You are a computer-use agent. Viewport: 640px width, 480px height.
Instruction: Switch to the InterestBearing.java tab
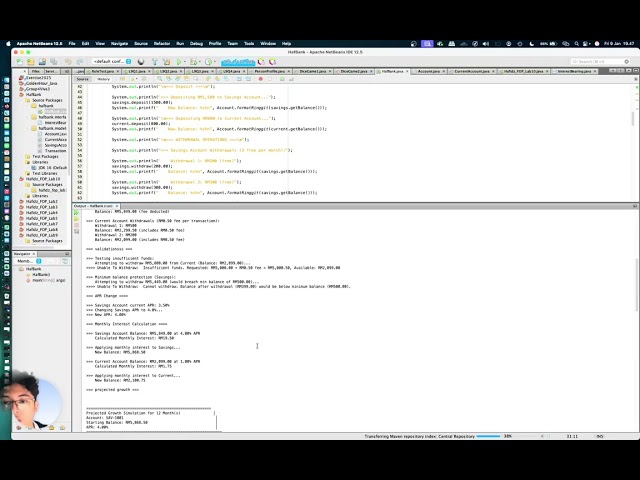point(574,71)
